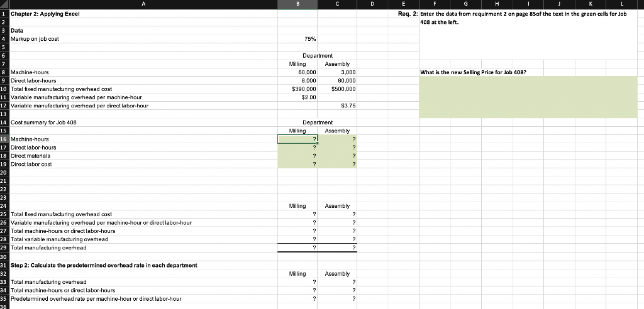
Task: Select Assembly Total fixed overhead cell C25
Action: [x=337, y=214]
